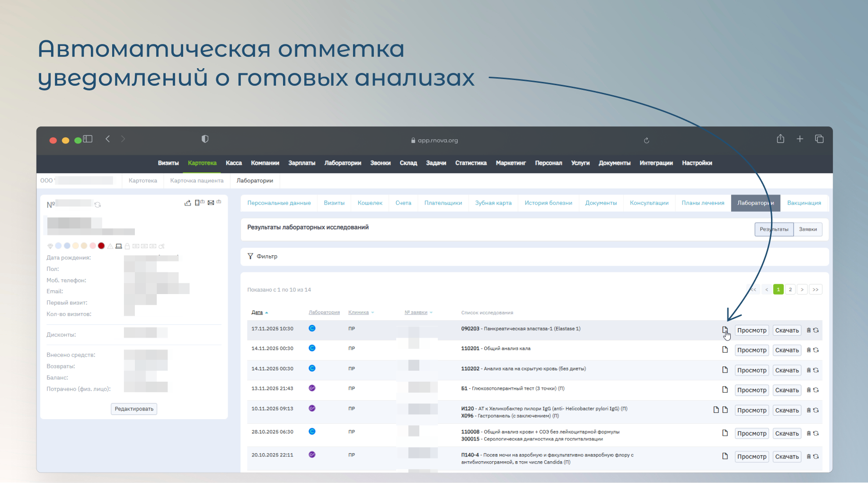Click the share icon in patient card
This screenshot has height=483, width=868.
pyautogui.click(x=188, y=203)
